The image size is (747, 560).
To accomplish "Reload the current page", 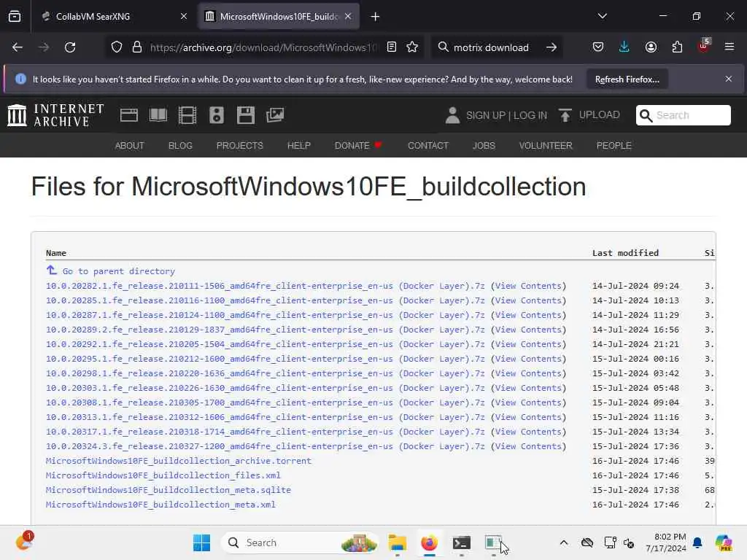I will click(x=70, y=47).
